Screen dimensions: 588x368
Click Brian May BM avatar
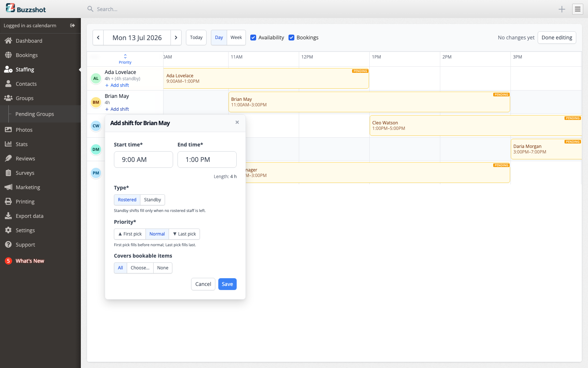click(x=96, y=102)
